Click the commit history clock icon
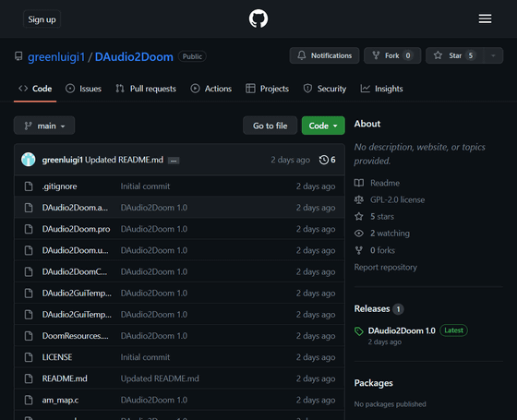 click(x=324, y=160)
